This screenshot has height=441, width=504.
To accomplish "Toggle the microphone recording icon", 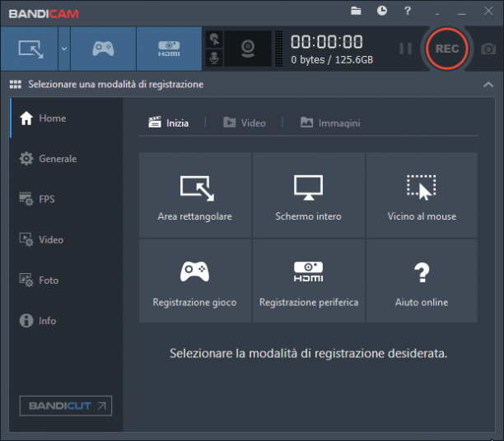I will tap(214, 58).
